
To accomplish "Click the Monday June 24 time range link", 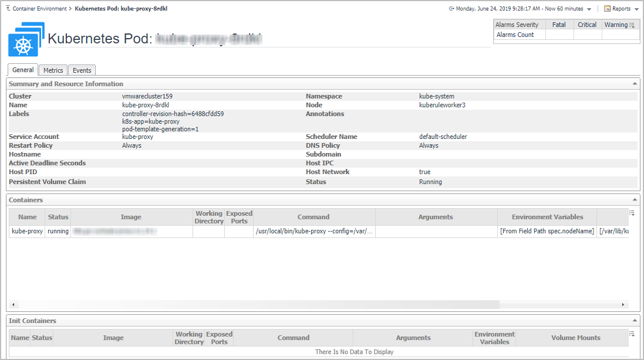I will click(x=520, y=9).
